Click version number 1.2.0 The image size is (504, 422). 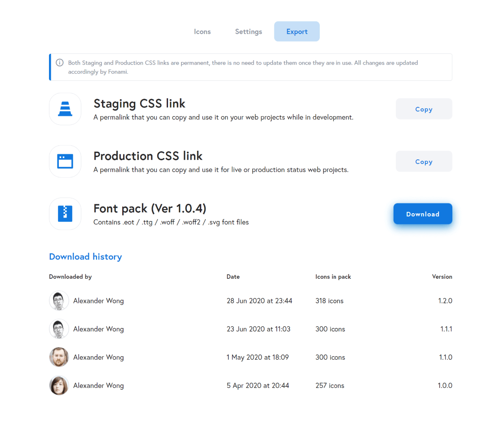[x=445, y=301]
